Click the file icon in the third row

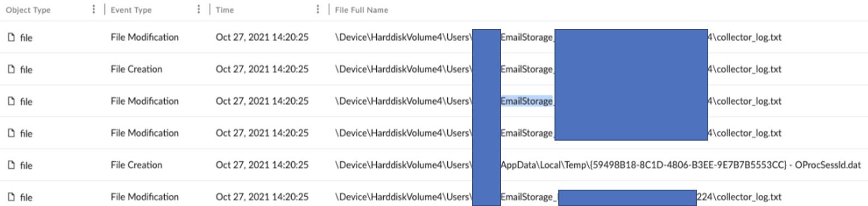[x=11, y=101]
